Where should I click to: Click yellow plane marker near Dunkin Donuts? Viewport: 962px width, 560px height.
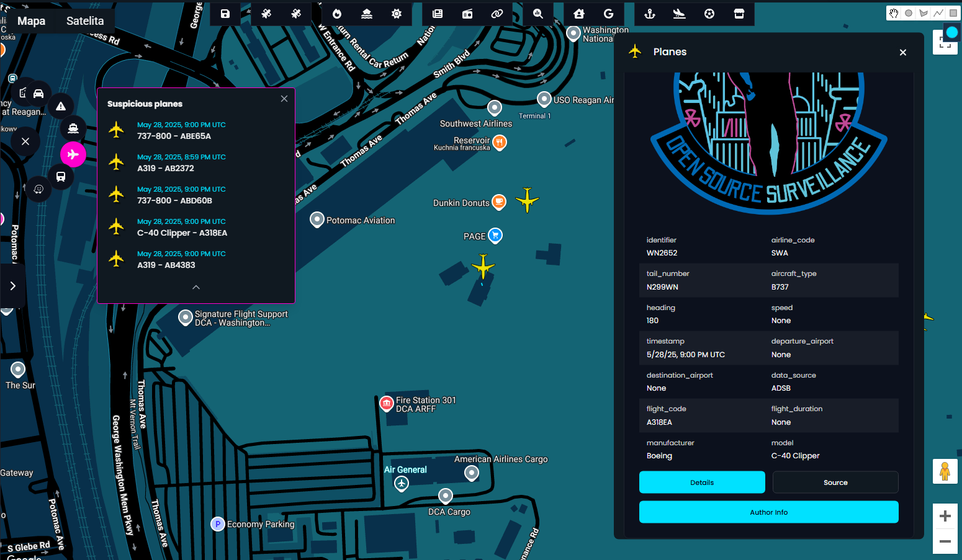tap(527, 200)
